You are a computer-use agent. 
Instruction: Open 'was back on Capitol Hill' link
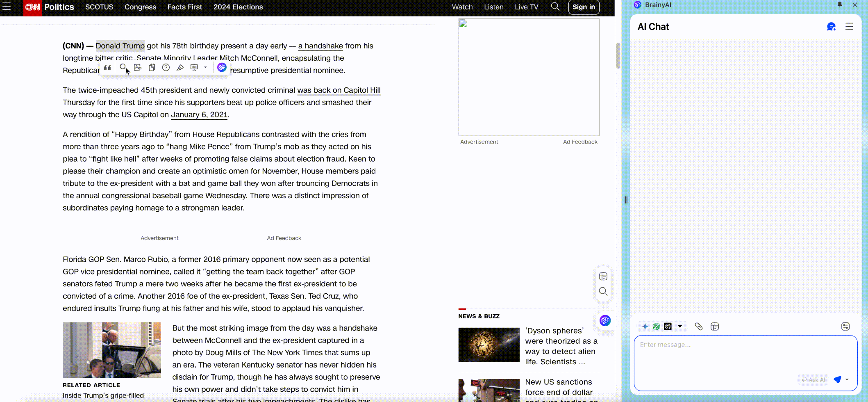tap(339, 90)
